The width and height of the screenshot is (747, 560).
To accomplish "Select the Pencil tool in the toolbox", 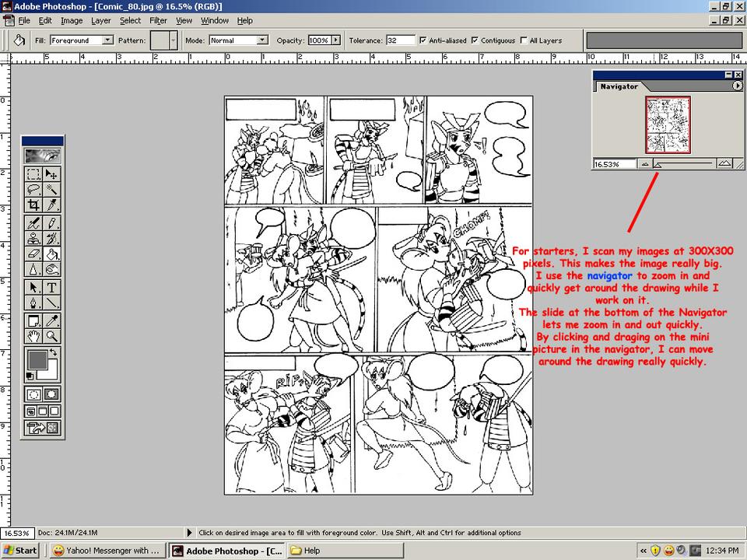I will click(51, 223).
